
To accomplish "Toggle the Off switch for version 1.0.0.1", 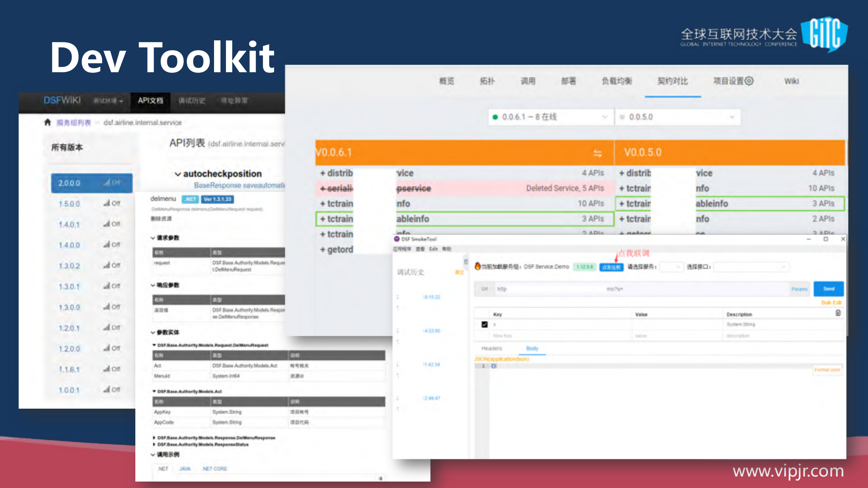I will (112, 389).
